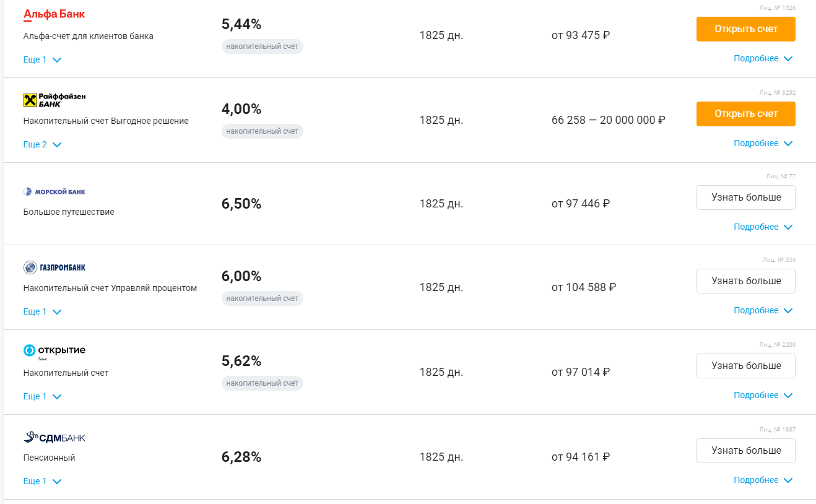Expand 'Подробнее' for СДМ Банк offer
Screen dimensions: 816x504
pyautogui.click(x=763, y=480)
